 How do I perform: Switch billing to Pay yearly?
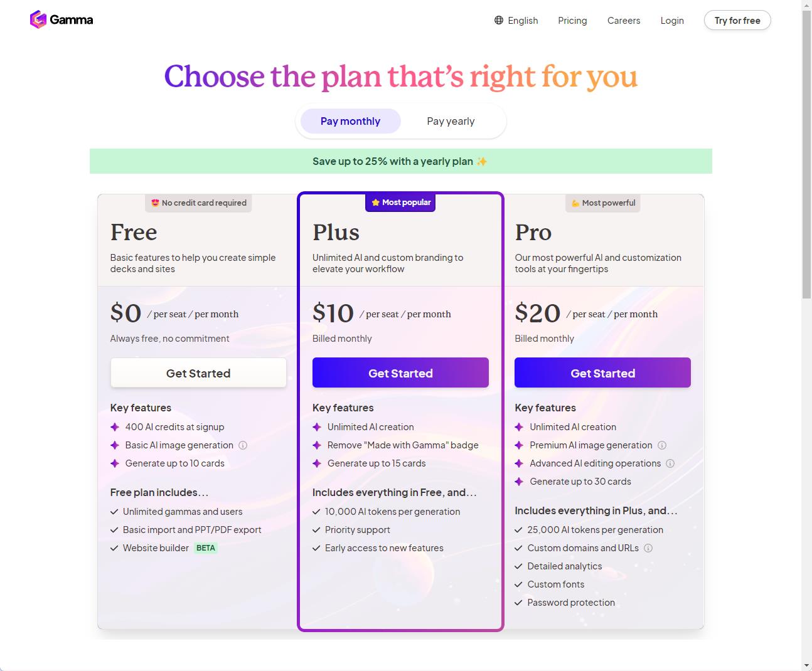coord(451,121)
